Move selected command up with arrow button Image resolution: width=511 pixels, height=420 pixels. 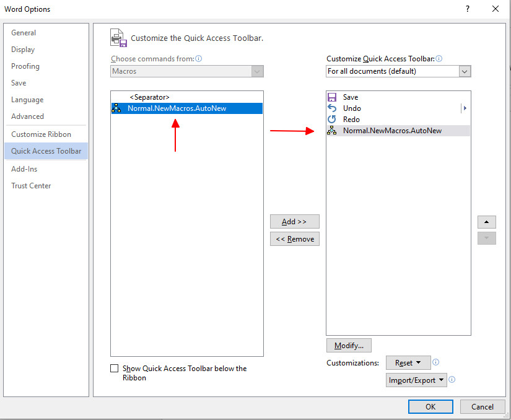pyautogui.click(x=487, y=222)
